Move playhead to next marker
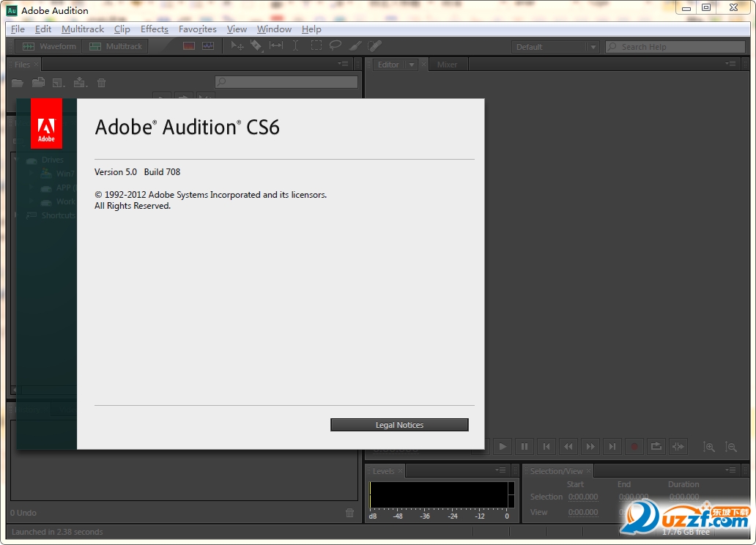The image size is (756, 545). pyautogui.click(x=612, y=447)
